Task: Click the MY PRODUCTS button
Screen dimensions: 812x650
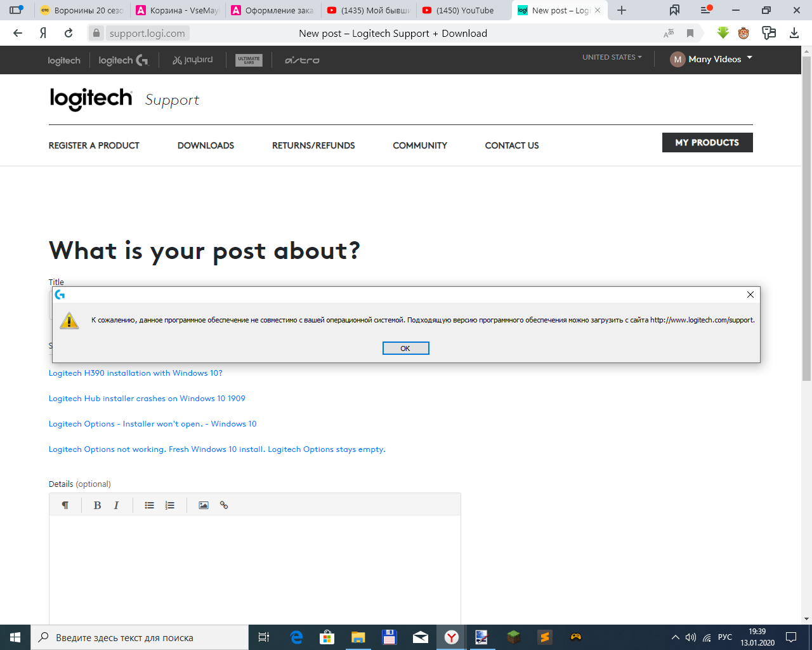Action: pos(707,142)
